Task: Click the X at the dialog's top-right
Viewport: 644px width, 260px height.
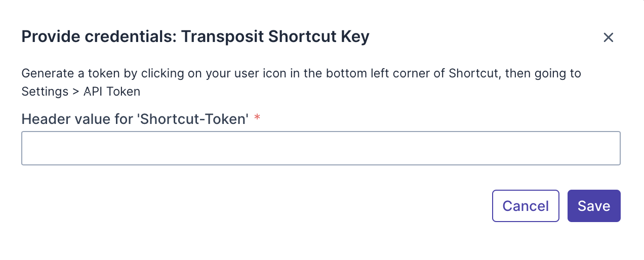Action: pyautogui.click(x=608, y=37)
